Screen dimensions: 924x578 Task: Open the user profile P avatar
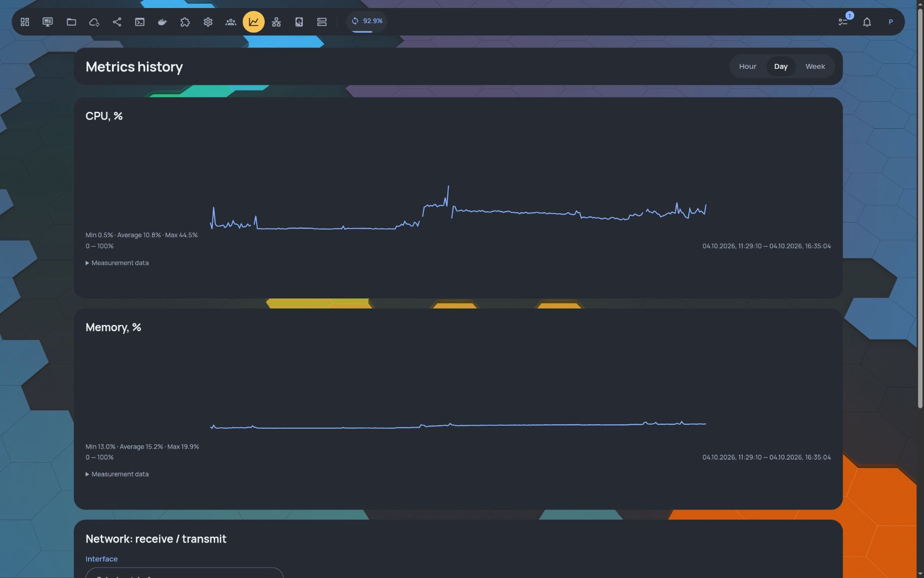(891, 22)
